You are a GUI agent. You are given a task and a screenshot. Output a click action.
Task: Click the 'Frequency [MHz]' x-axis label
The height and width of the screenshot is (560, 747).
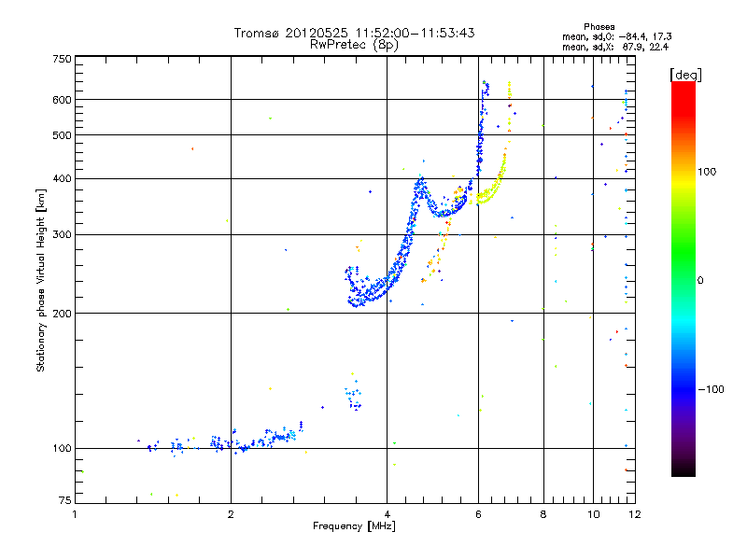point(354,526)
